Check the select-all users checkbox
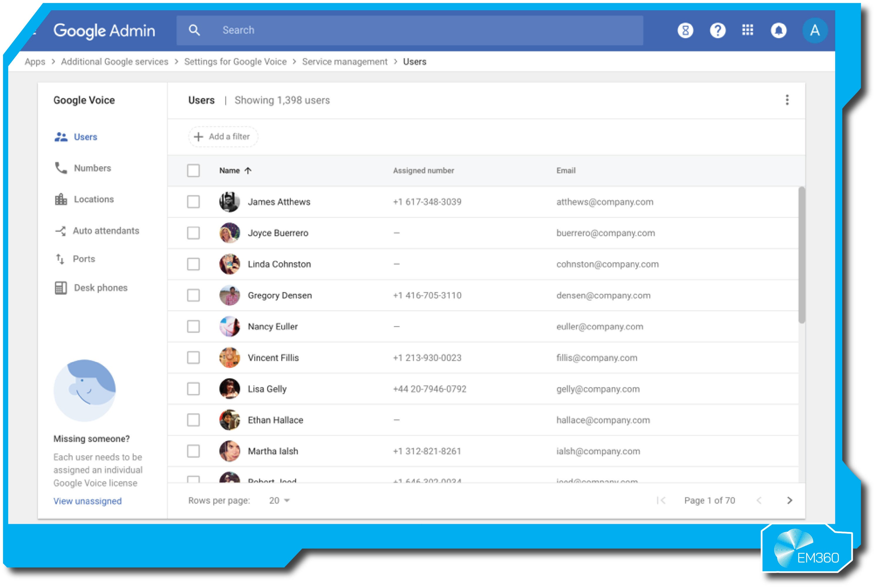876x588 pixels. pos(194,171)
